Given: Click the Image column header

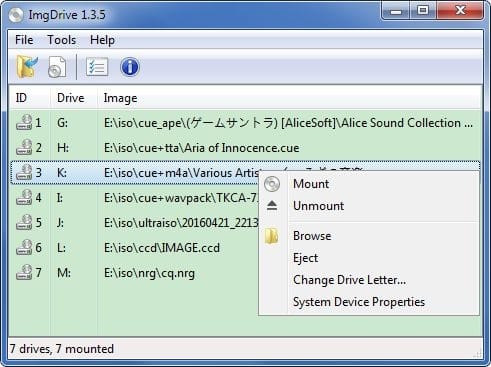Looking at the screenshot, I should click(120, 98).
